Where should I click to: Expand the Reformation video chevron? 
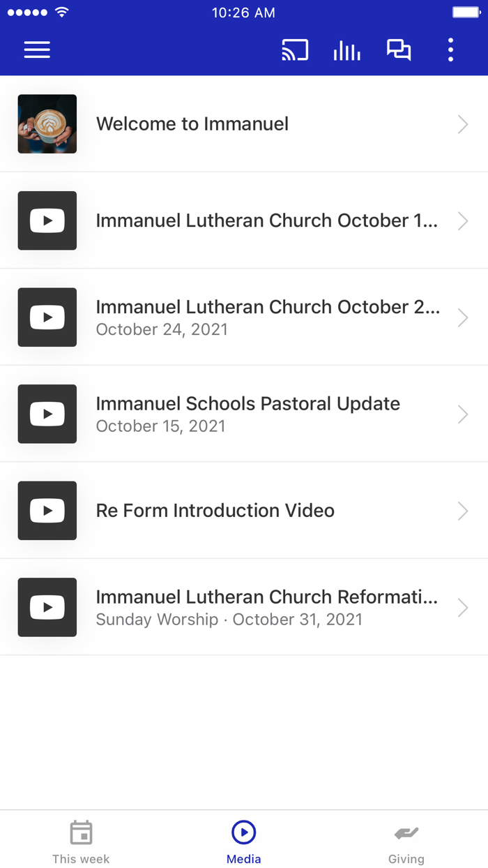point(462,608)
